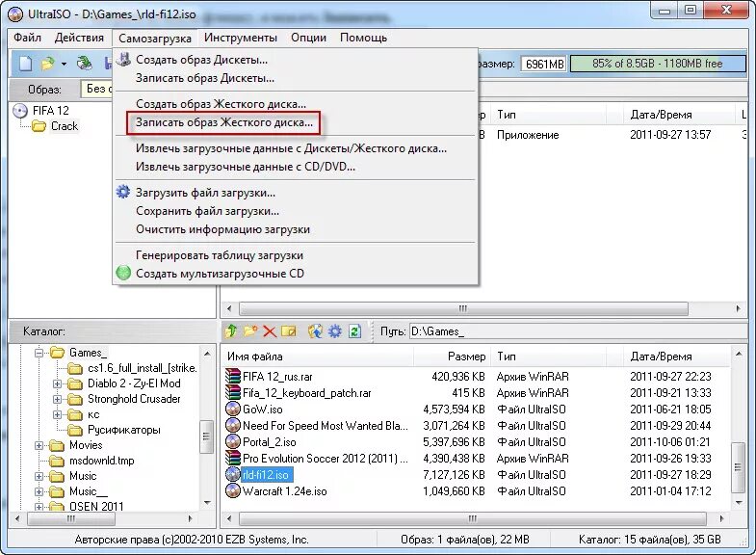The width and height of the screenshot is (756, 555).
Task: Click the Русификаторы folder icon
Action: coord(75,430)
